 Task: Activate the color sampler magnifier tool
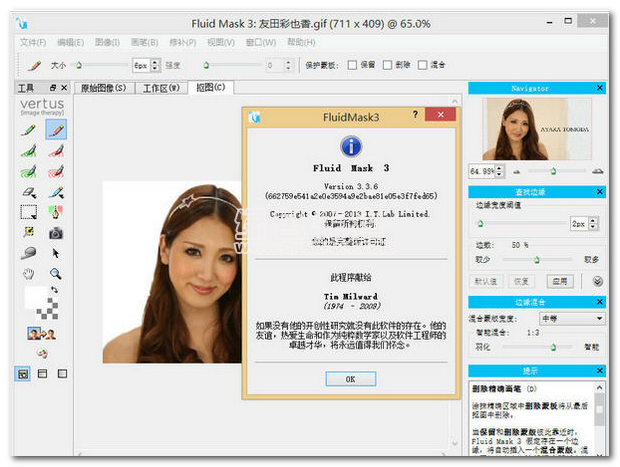click(x=28, y=232)
